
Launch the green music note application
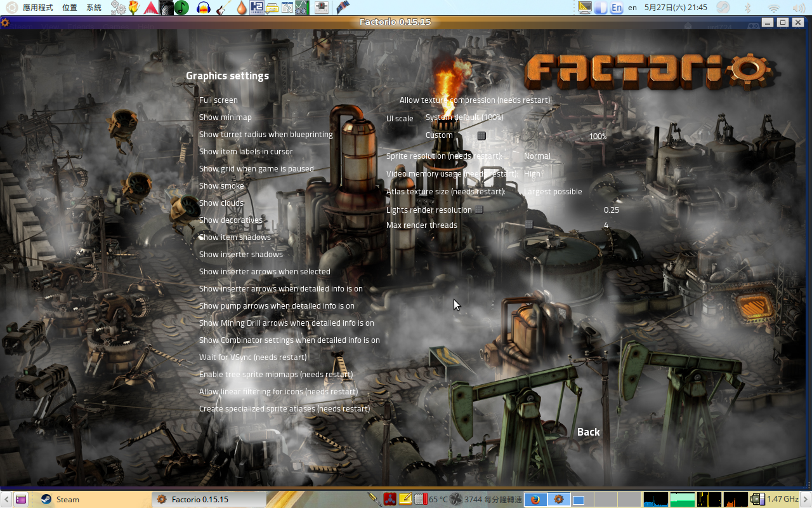pos(181,8)
